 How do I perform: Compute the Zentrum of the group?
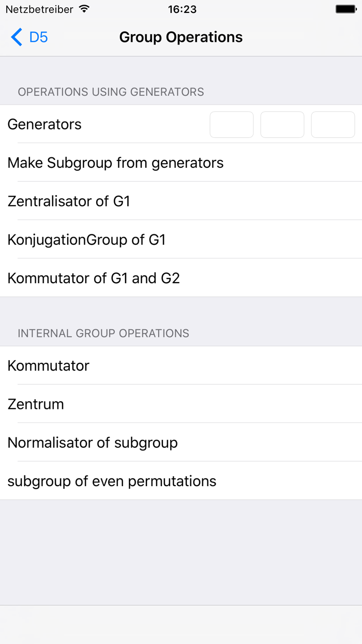36,404
